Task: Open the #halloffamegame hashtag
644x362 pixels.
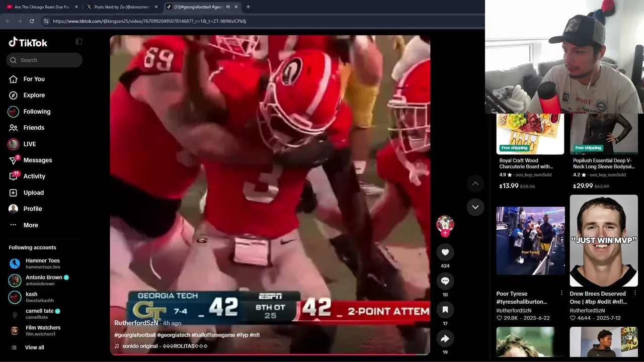Action: pos(213,335)
